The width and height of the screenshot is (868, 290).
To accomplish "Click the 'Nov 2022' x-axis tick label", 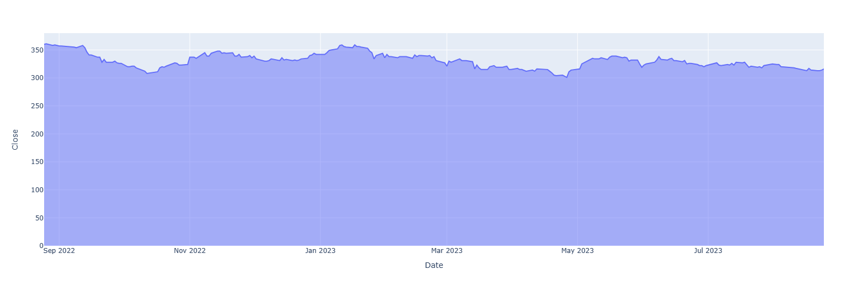I will click(x=190, y=251).
